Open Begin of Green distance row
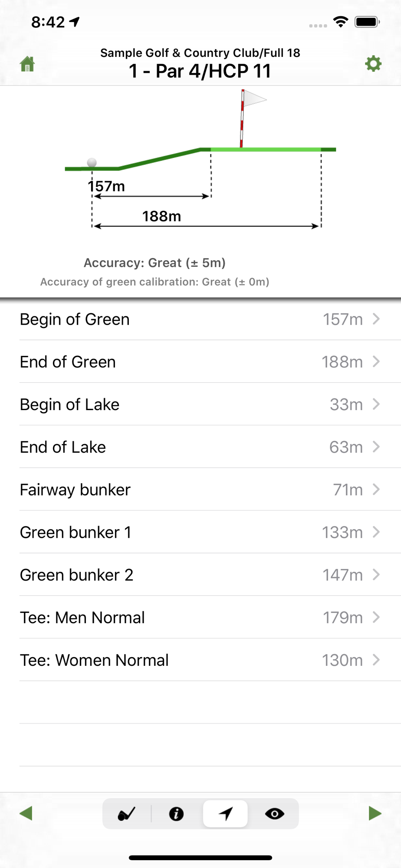This screenshot has width=401, height=868. 200,319
